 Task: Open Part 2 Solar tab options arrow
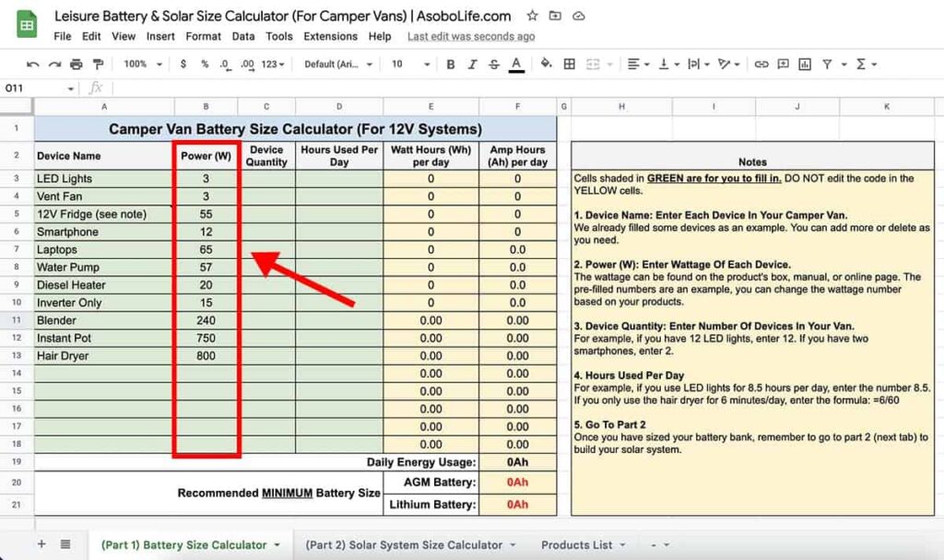tap(513, 545)
